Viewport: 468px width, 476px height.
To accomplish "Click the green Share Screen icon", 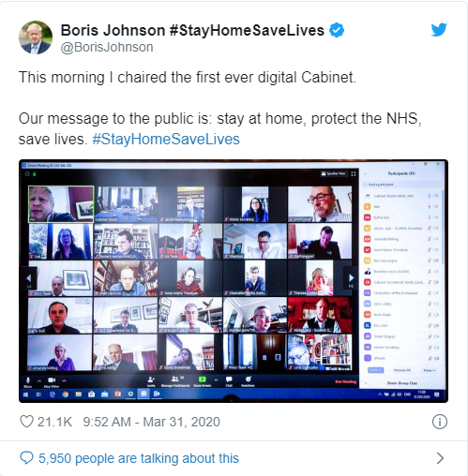I will point(203,379).
